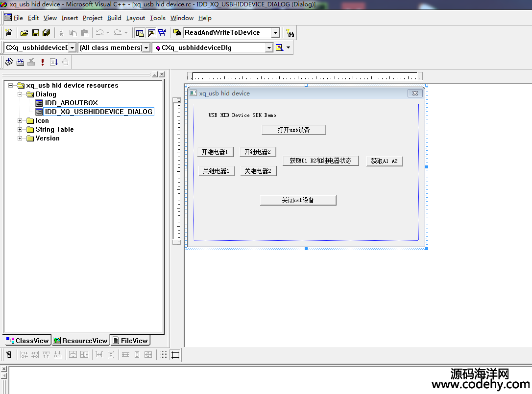
Task: Click the Search help binoculars icon
Action: point(290,33)
